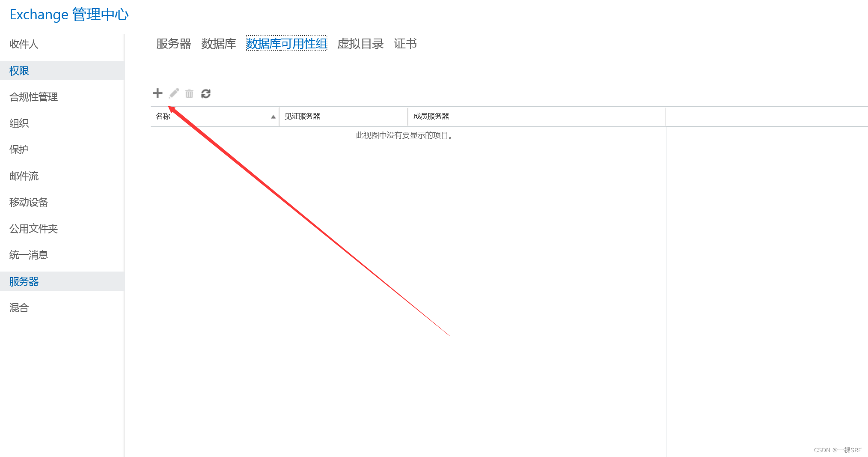The height and width of the screenshot is (457, 868).
Task: Click the Exchange 管理中心 heading
Action: point(69,14)
